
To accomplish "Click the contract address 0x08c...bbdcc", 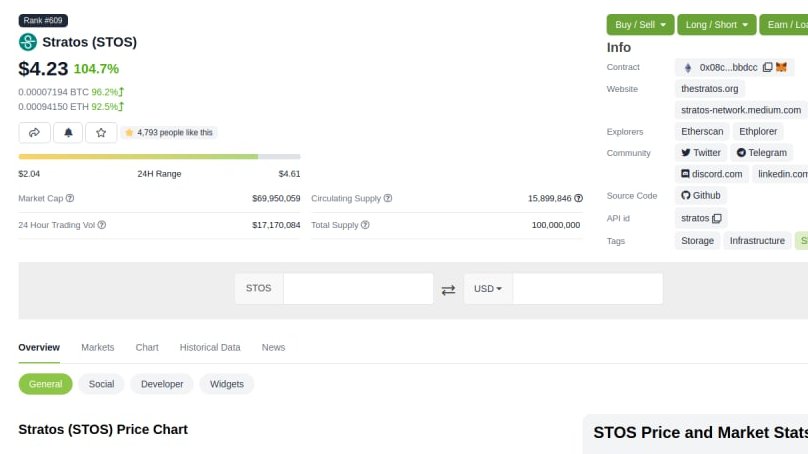I will pyautogui.click(x=728, y=68).
